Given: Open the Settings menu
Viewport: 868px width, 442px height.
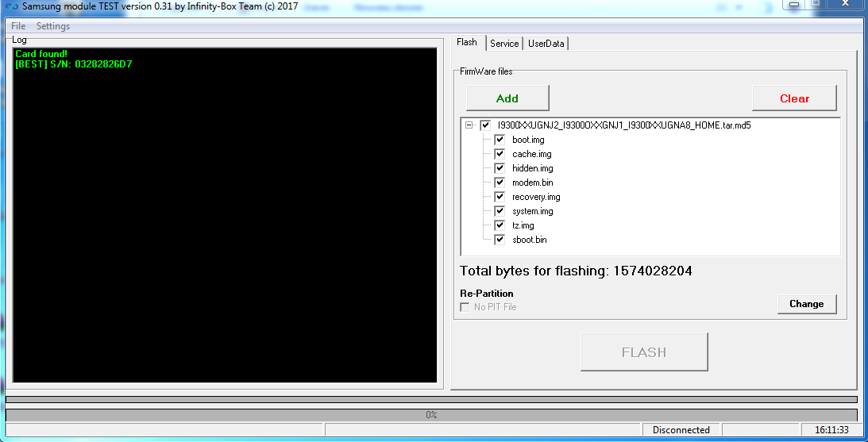Looking at the screenshot, I should 53,26.
